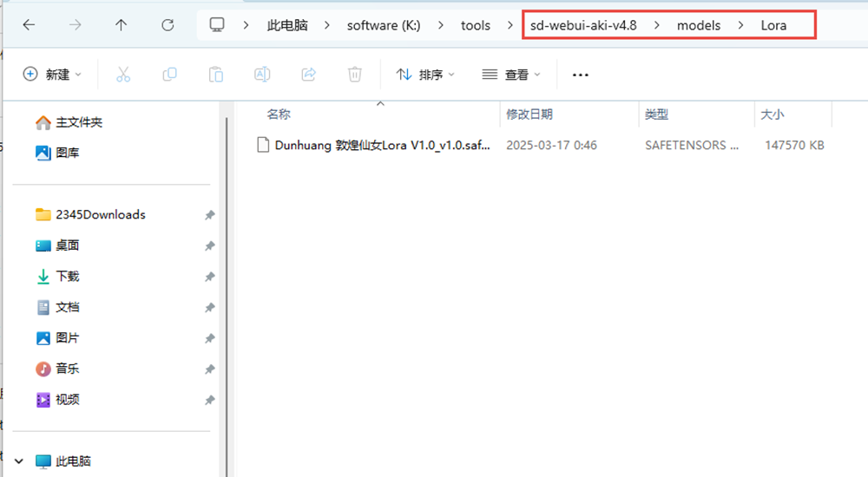Screen dimensions: 868x477
Task: Open 桌面 (Desktop) in sidebar
Action: pyautogui.click(x=57, y=245)
